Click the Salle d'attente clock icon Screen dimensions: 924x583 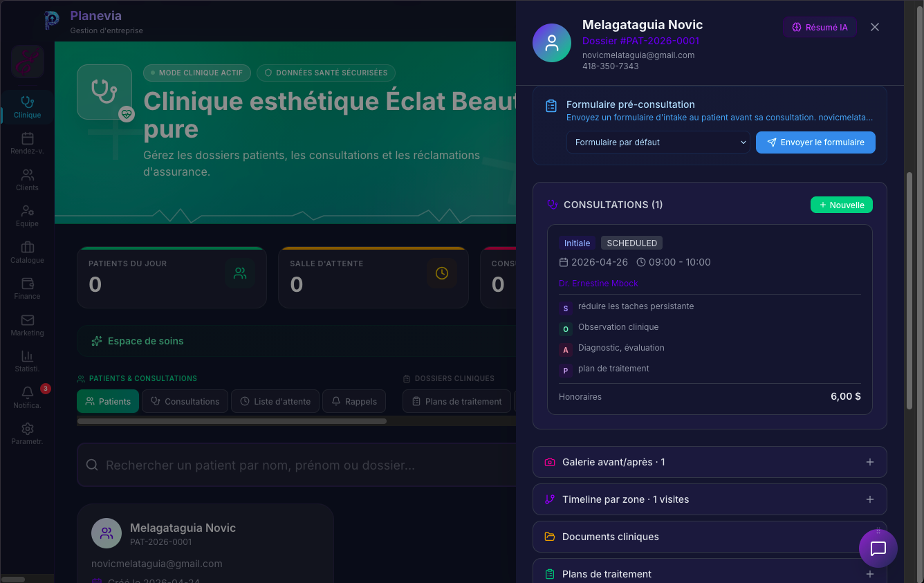click(x=442, y=273)
